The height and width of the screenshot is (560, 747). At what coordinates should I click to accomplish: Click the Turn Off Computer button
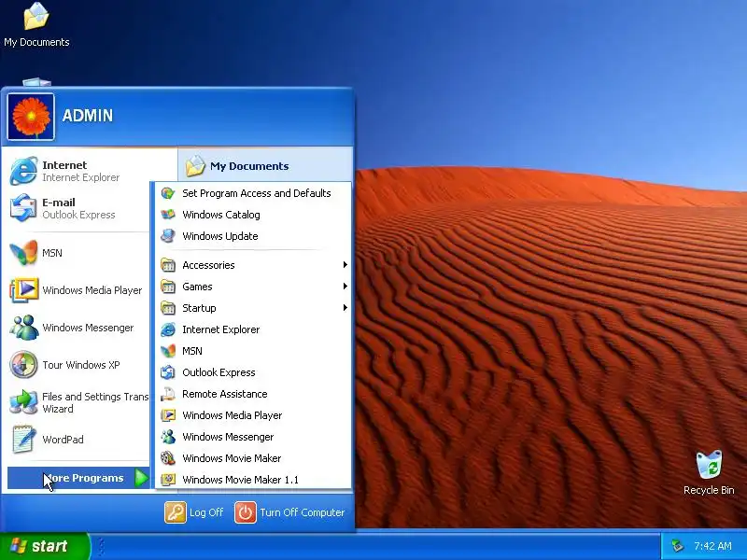[289, 512]
